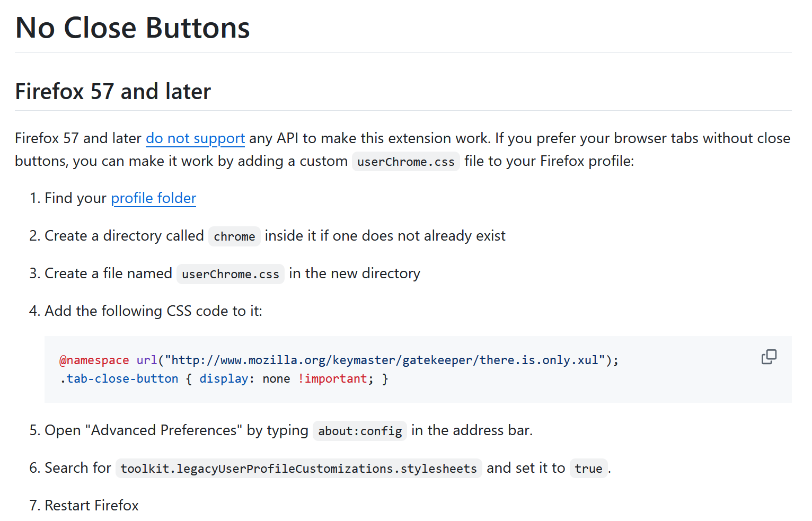
Task: Click the "Restart Firefox" step text
Action: coord(92,506)
